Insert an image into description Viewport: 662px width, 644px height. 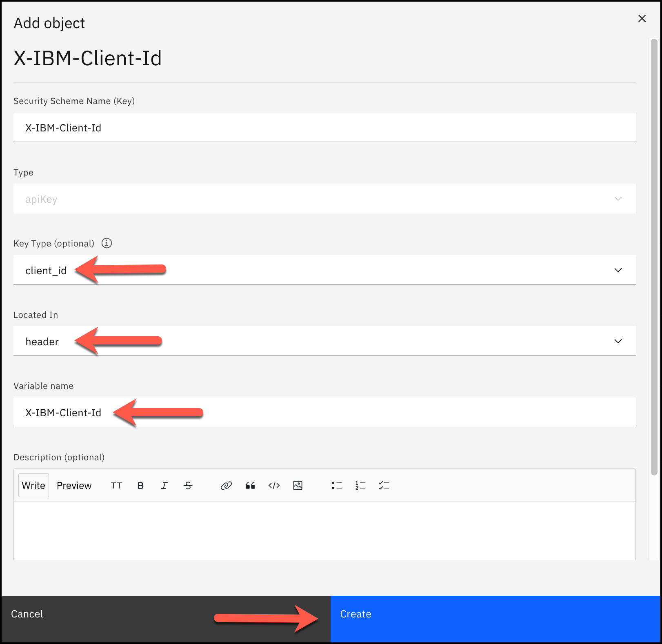point(298,486)
